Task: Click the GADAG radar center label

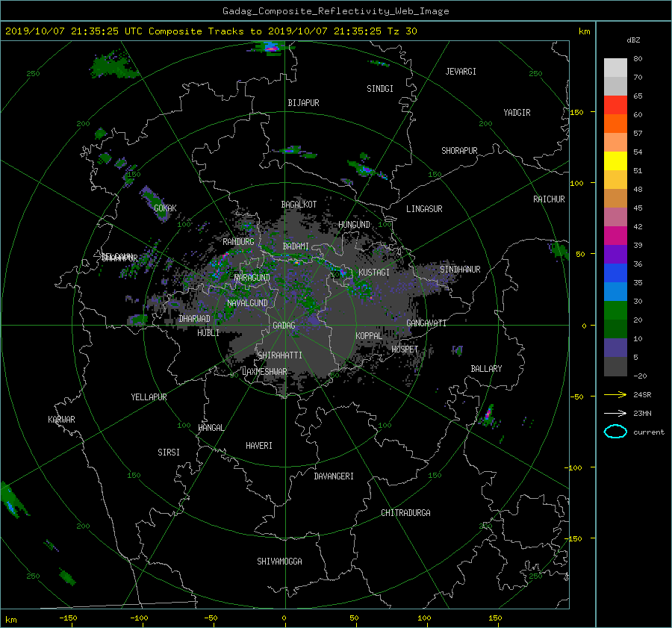Action: point(284,326)
